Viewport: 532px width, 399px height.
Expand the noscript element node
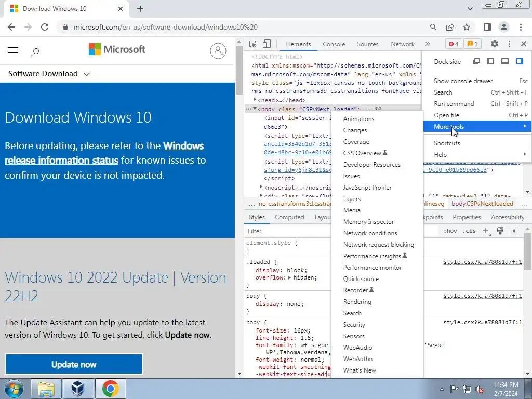(261, 187)
